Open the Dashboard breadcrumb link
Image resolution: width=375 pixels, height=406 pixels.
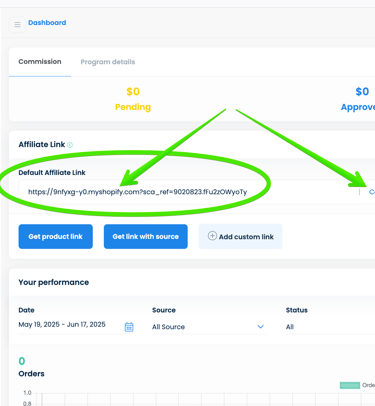47,23
